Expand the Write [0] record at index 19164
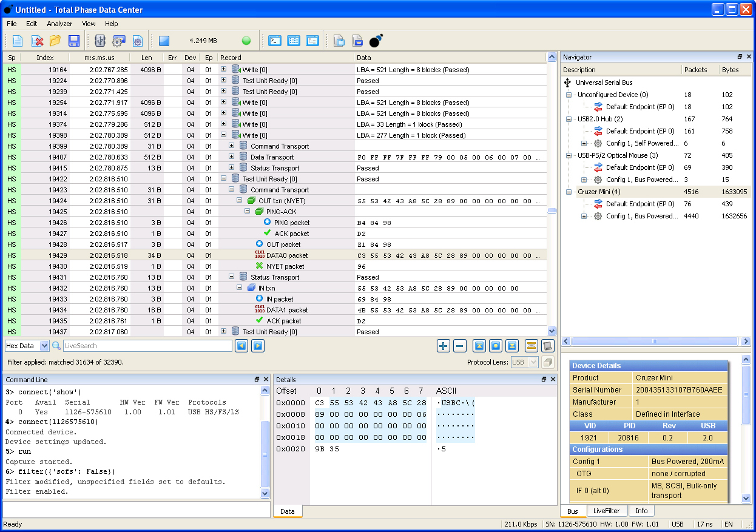 coord(223,69)
